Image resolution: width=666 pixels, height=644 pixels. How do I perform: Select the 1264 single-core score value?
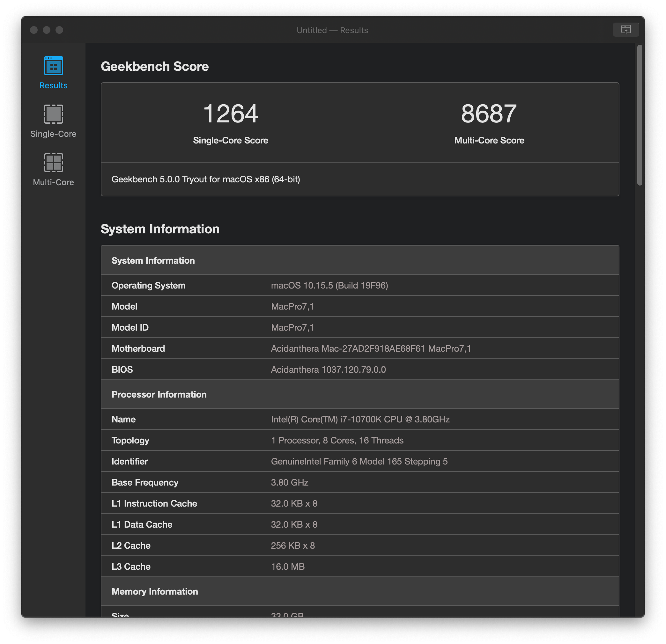pos(230,113)
